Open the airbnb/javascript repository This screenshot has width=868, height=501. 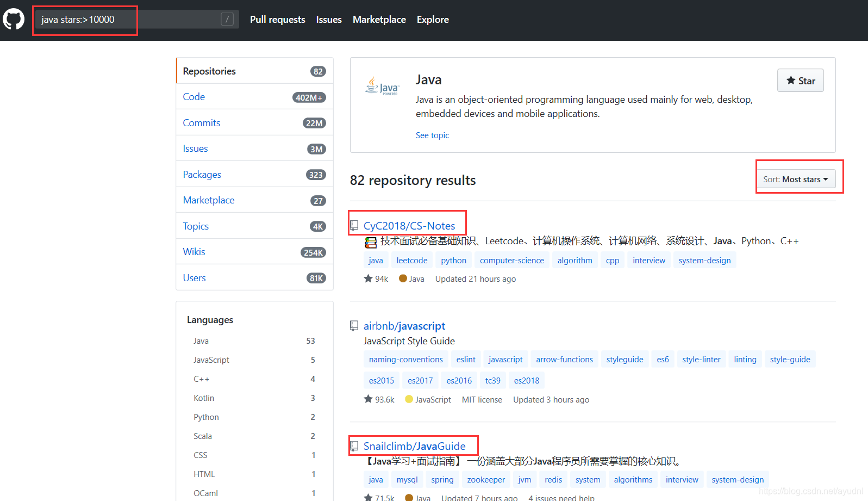[x=404, y=326]
